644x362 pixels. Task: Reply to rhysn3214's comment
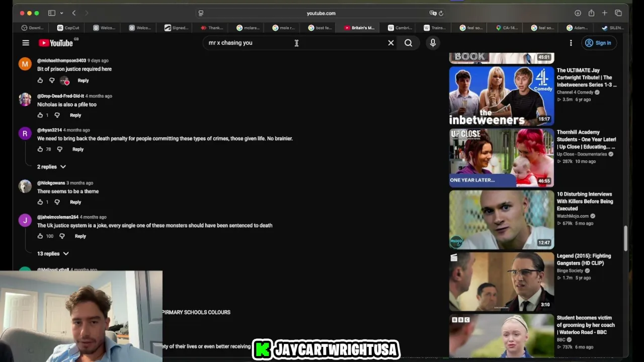[x=78, y=149]
